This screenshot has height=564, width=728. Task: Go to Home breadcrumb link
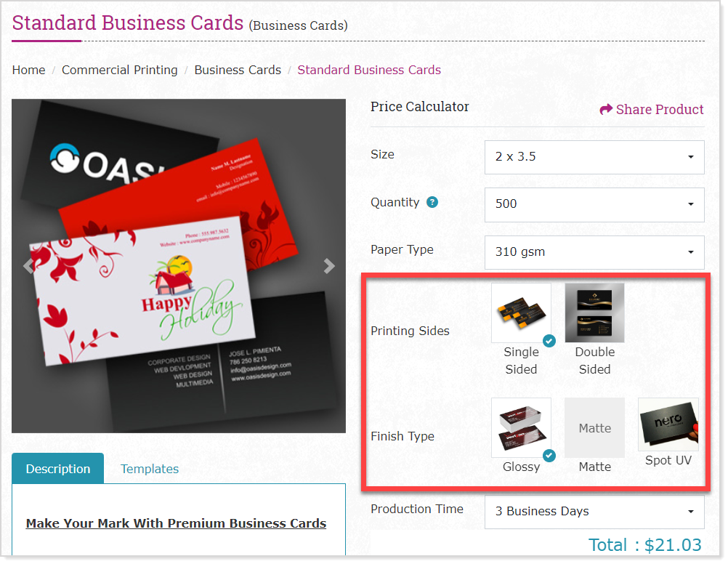(28, 70)
